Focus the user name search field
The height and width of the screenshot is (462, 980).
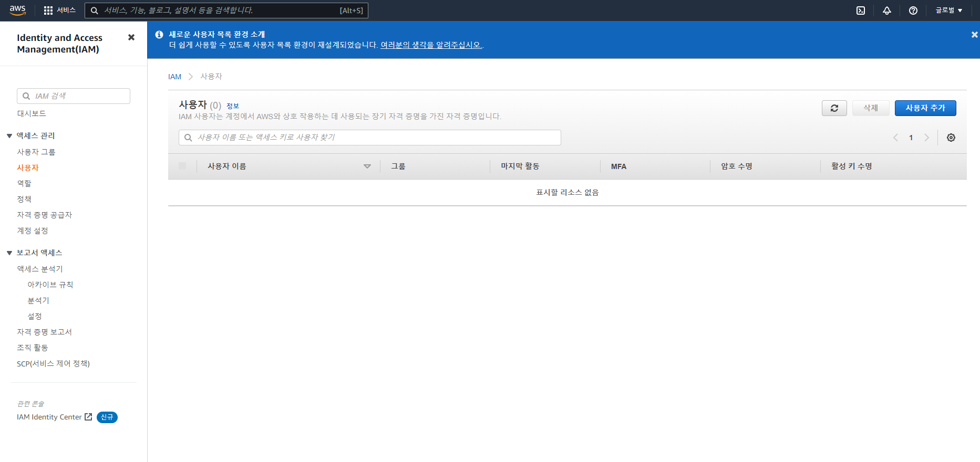(x=370, y=138)
